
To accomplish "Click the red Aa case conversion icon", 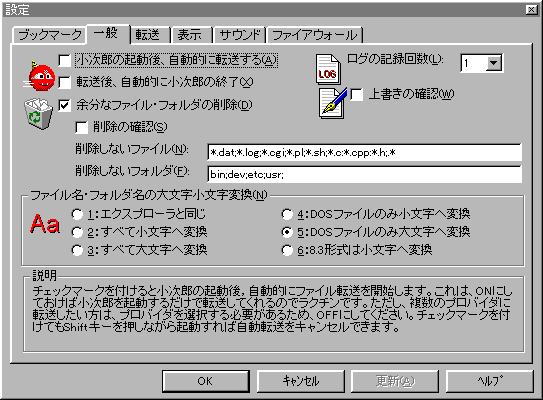I will click(x=45, y=223).
